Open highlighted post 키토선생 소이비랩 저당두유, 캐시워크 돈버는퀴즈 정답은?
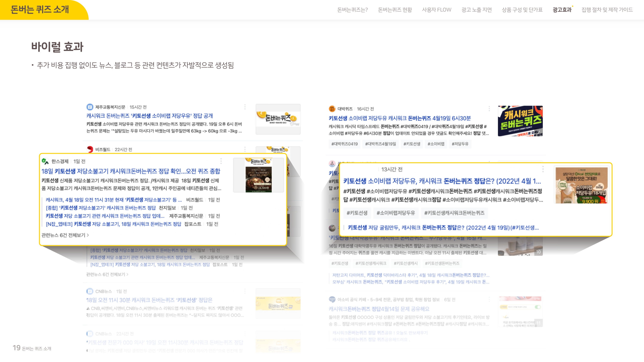This screenshot has height=362, width=644. tap(442, 181)
